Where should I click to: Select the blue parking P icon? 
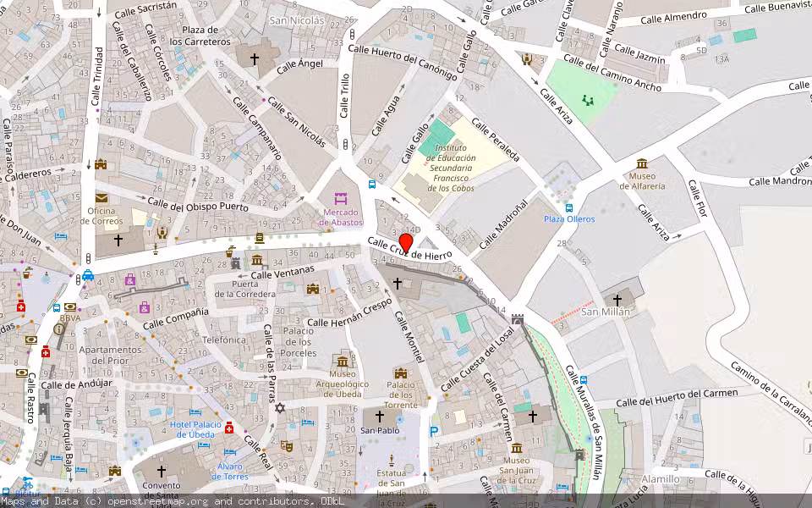[x=434, y=431]
